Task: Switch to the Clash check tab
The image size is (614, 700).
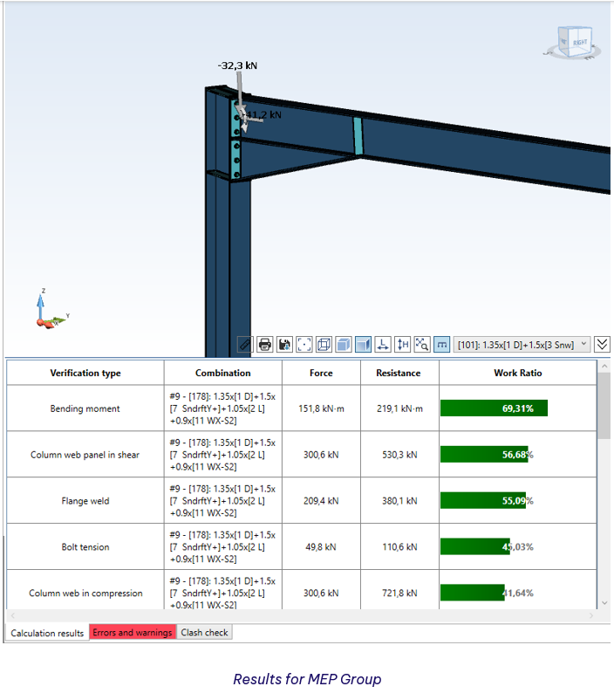Action: [204, 633]
